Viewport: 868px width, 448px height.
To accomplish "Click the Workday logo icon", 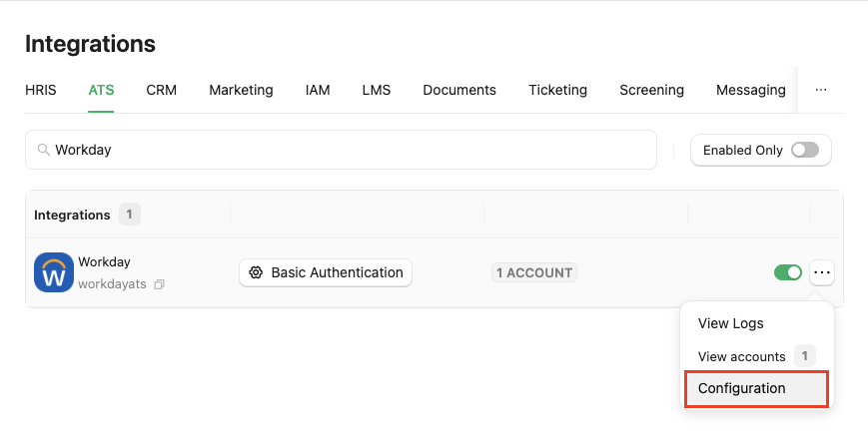I will (54, 272).
